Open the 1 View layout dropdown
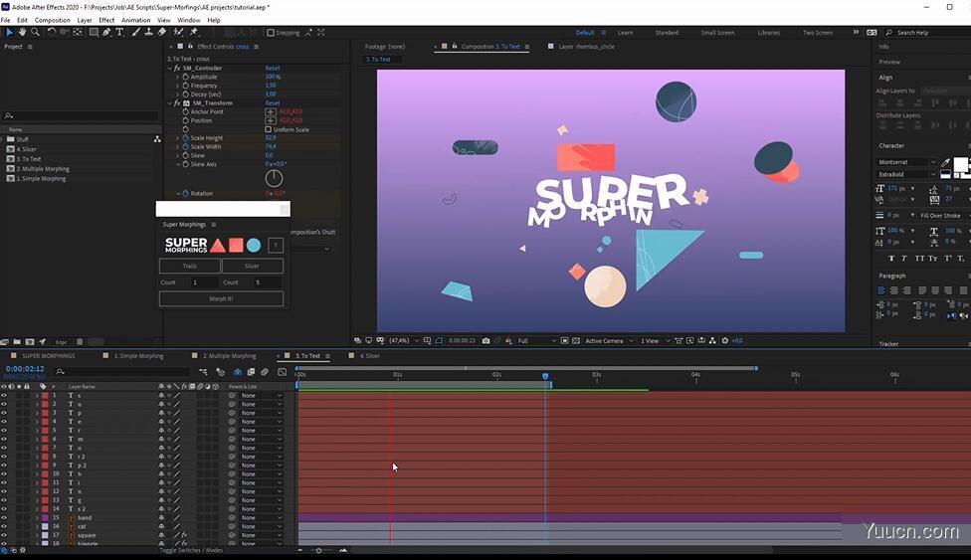971x560 pixels. 655,341
